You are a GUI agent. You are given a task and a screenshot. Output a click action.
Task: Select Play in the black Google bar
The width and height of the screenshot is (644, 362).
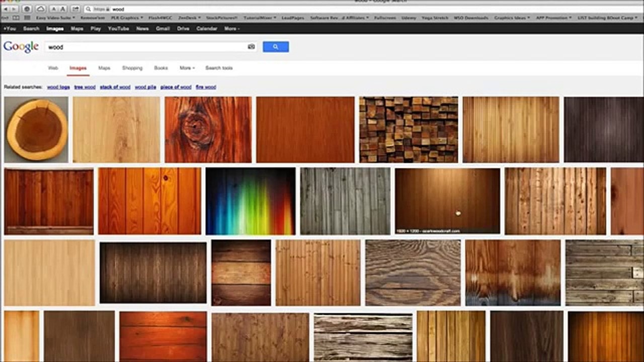tap(96, 29)
